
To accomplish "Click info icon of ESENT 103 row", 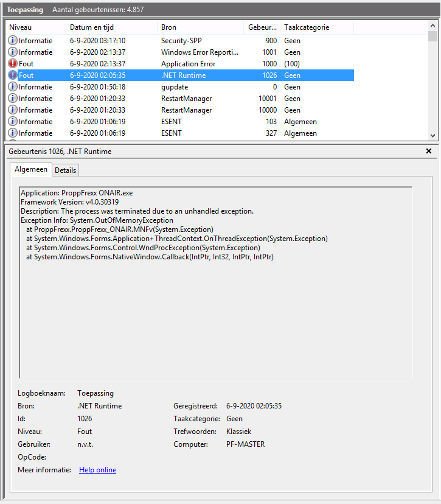I will pyautogui.click(x=13, y=122).
